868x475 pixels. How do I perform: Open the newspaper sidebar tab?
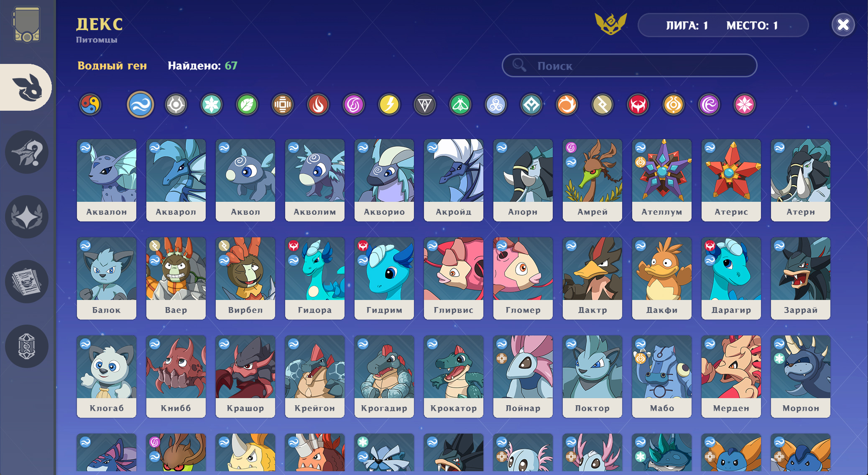tap(27, 282)
